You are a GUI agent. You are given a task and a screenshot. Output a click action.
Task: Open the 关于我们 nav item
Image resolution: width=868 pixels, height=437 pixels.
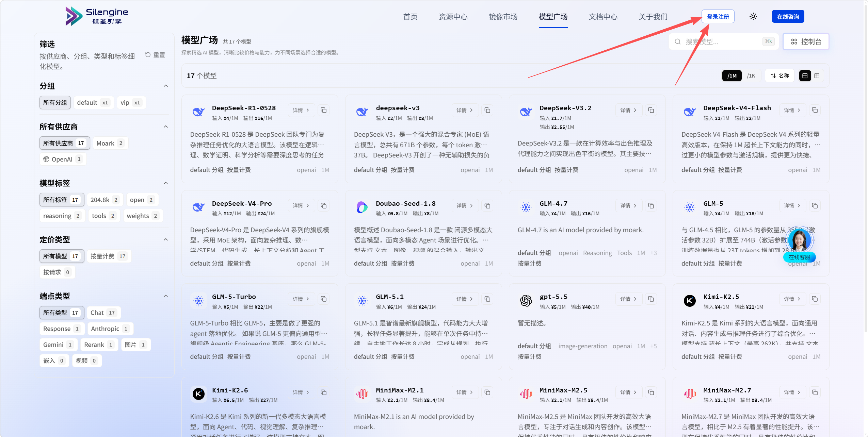click(653, 17)
